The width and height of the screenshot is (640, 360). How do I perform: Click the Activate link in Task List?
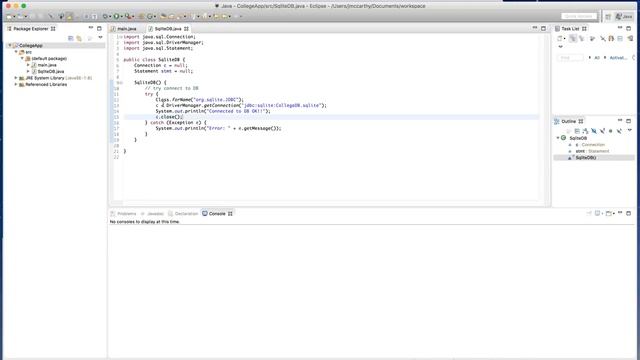(x=618, y=58)
